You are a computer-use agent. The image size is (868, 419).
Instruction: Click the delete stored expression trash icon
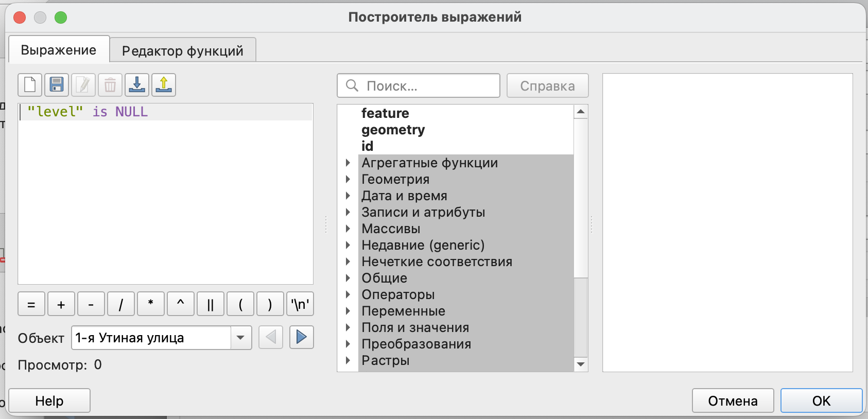point(110,85)
